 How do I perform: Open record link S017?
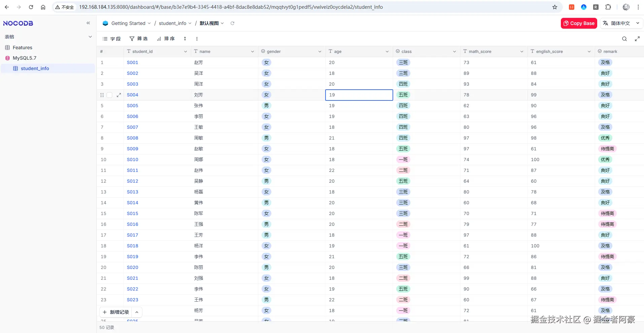133,235
